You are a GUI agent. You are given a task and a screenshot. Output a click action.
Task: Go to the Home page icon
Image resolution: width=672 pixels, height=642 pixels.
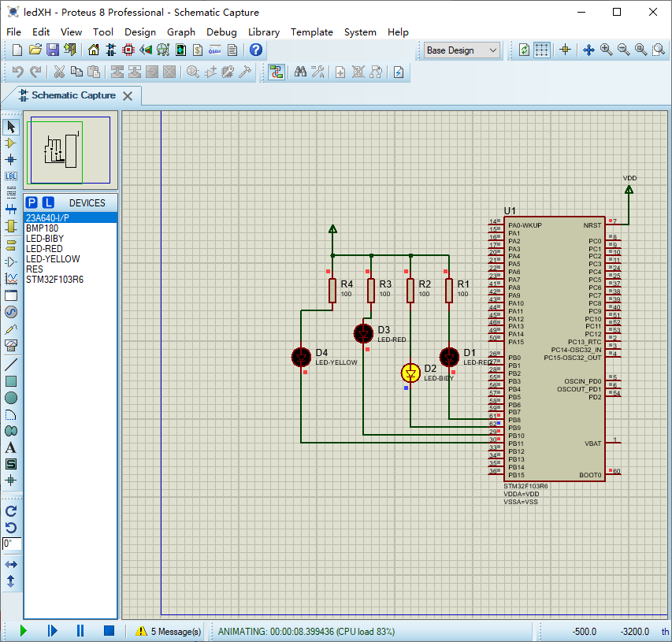tap(94, 50)
